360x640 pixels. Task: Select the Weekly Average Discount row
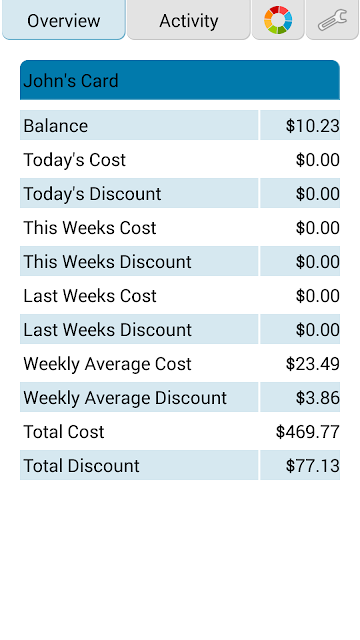pos(180,398)
